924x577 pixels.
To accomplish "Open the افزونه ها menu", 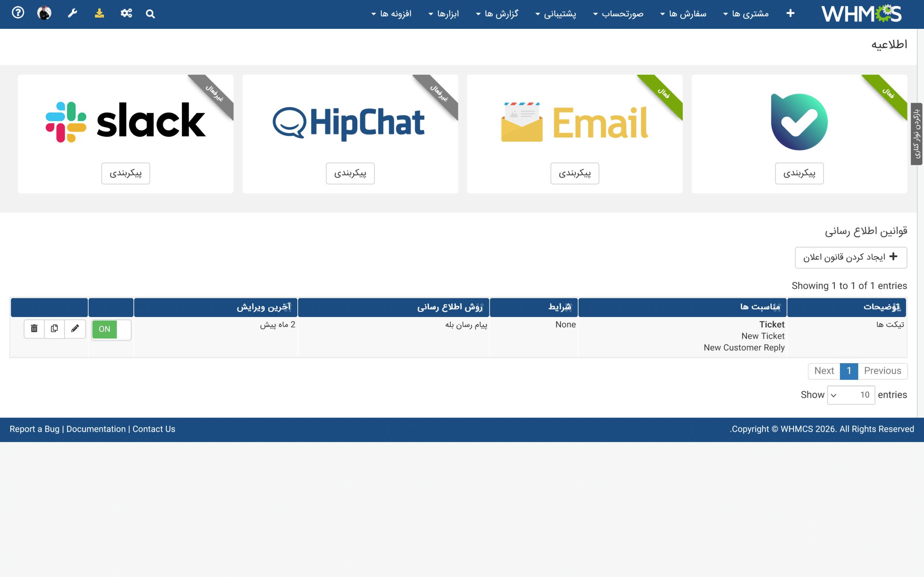I will click(x=391, y=14).
